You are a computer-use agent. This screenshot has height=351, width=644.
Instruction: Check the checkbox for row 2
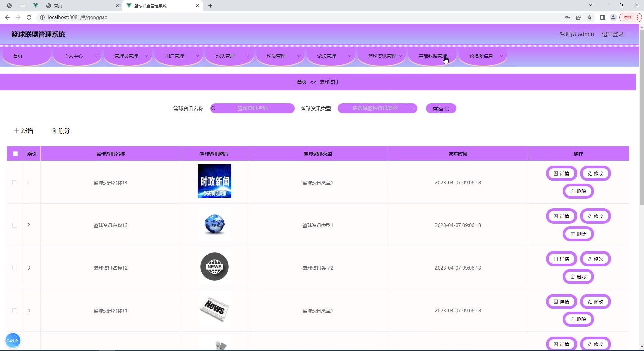15,225
